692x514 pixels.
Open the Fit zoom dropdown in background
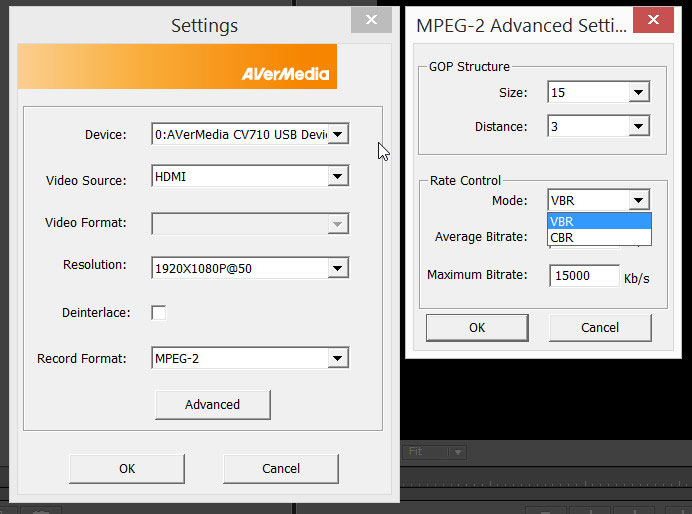click(x=457, y=452)
